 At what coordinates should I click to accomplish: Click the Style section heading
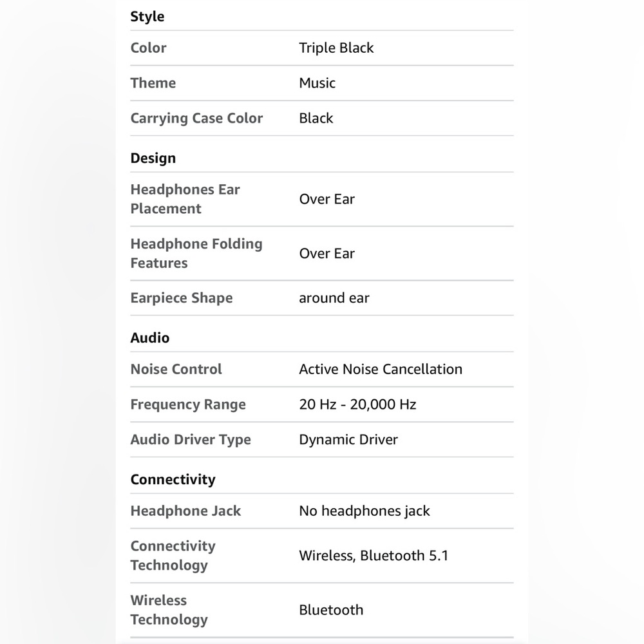coord(147,17)
